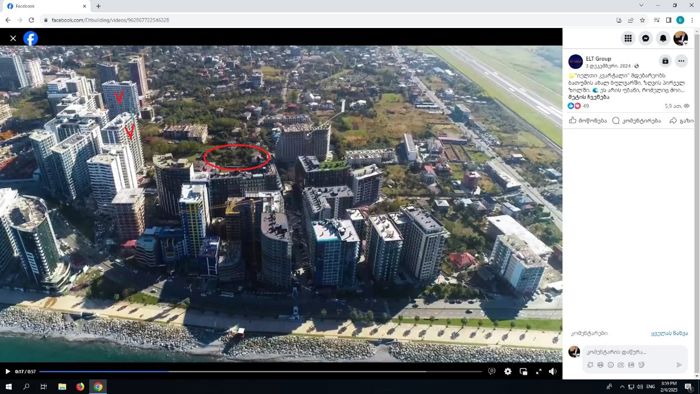Reload the Facebook page
700x394 pixels.
31,20
